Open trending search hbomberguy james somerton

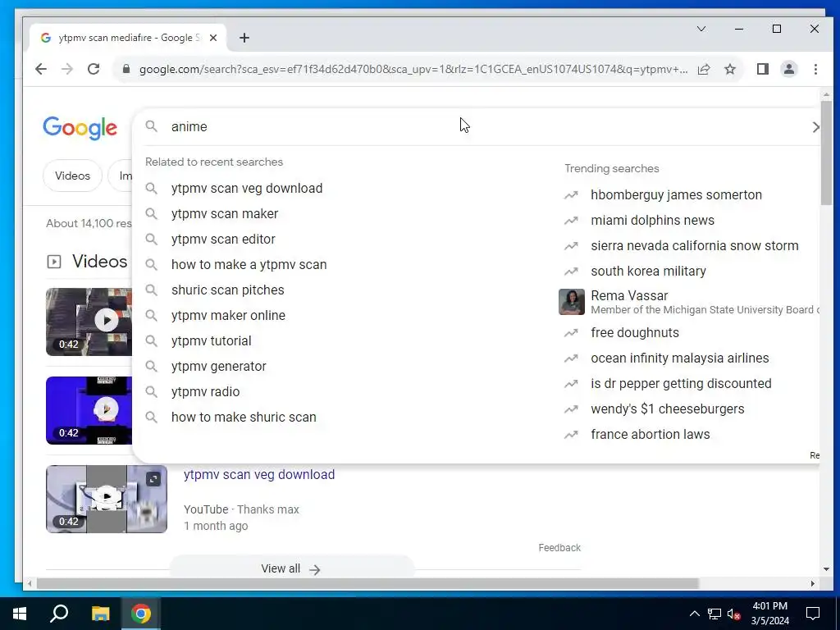coord(676,195)
